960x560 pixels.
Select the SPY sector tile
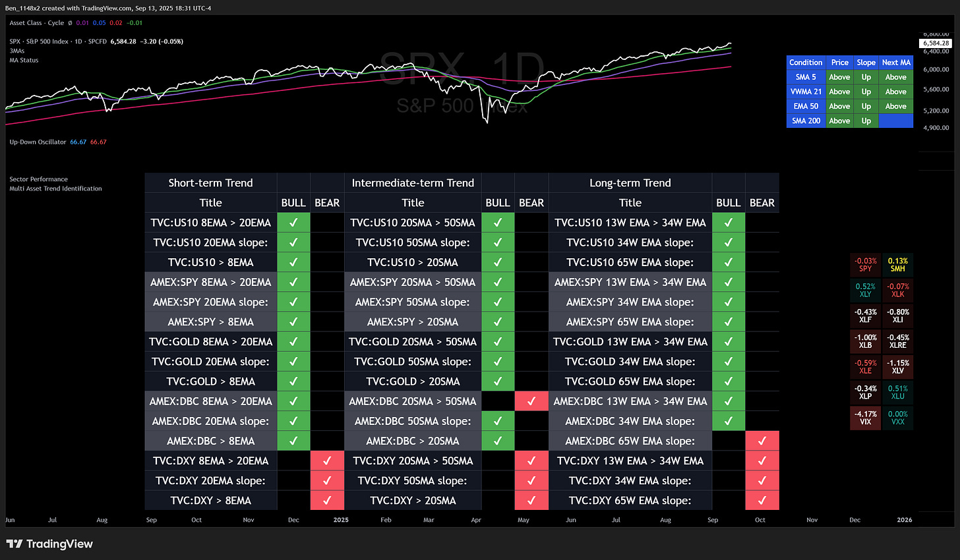click(x=866, y=265)
